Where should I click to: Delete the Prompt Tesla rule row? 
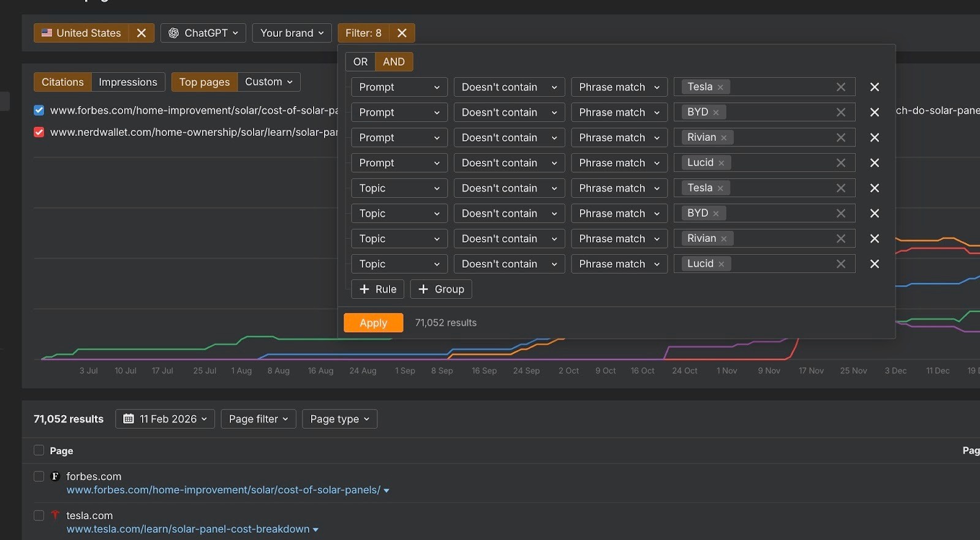click(x=875, y=87)
